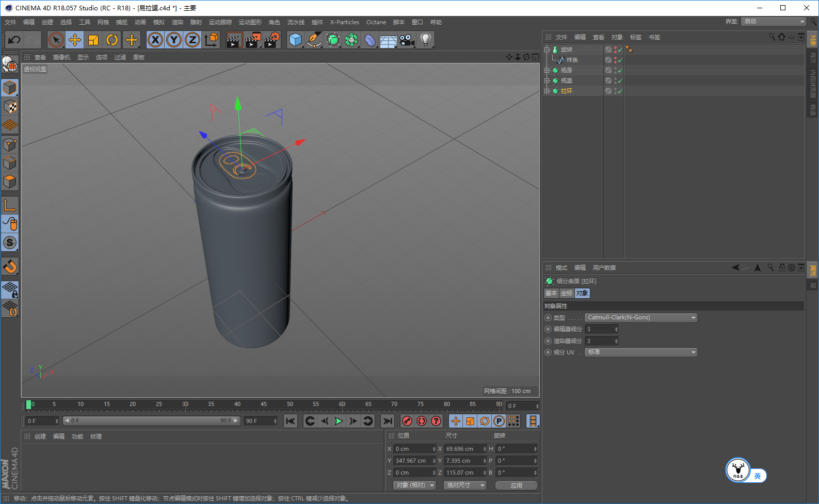Click the Camera object icon
Image resolution: width=819 pixels, height=504 pixels.
[407, 40]
